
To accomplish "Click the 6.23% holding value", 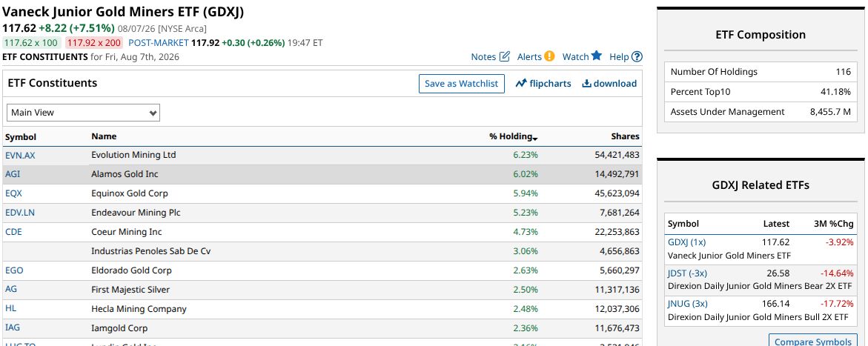I will click(526, 155).
